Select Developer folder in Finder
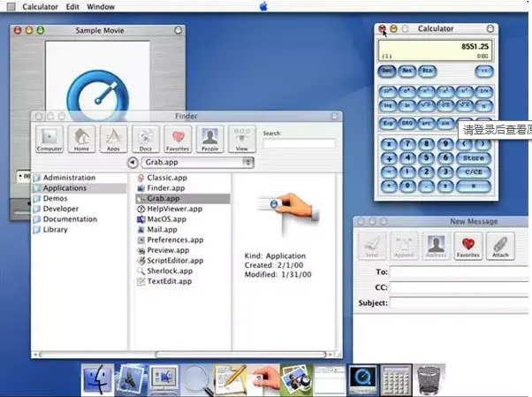Screen dimensions: 532x397 80,209
